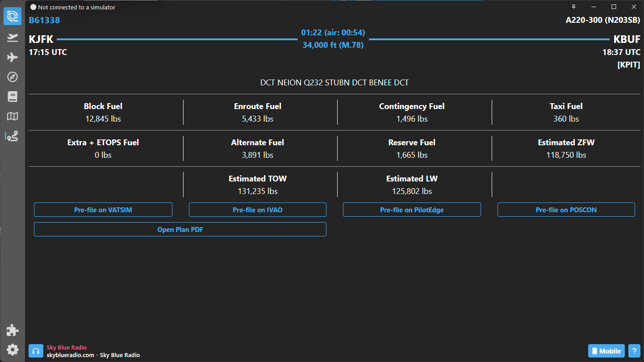Open the logbook book icon
The width and height of the screenshot is (644, 362).
13,97
